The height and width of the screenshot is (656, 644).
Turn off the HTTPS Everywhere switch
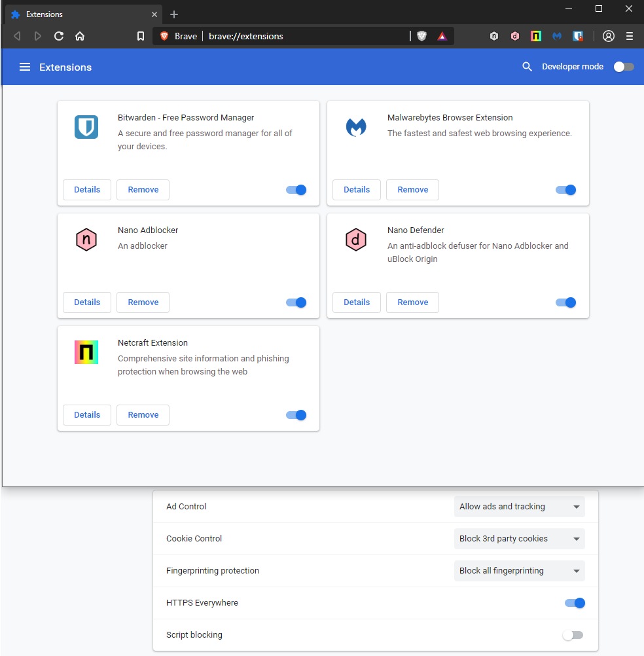pyautogui.click(x=575, y=603)
